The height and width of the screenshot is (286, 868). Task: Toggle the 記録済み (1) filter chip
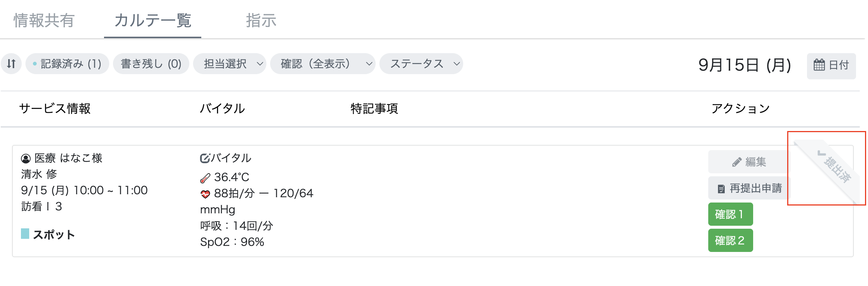67,64
